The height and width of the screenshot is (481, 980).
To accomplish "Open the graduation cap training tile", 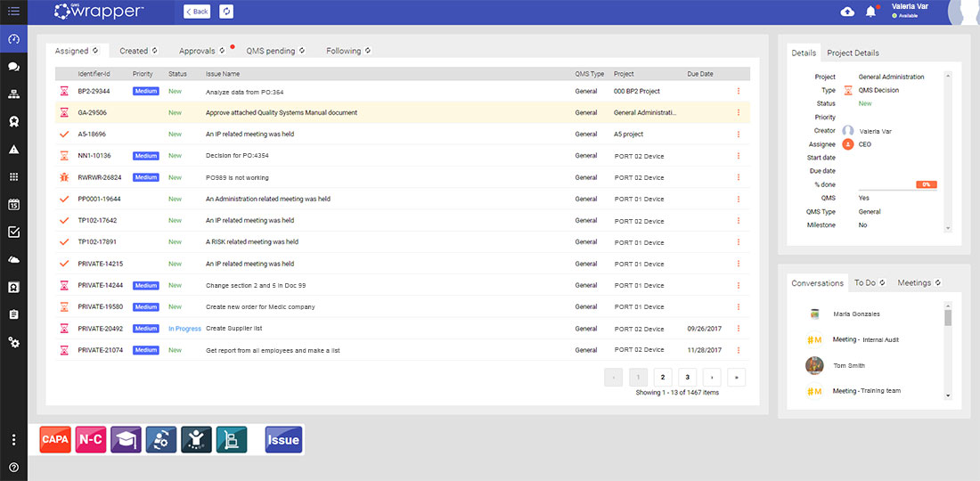I will 126,440.
